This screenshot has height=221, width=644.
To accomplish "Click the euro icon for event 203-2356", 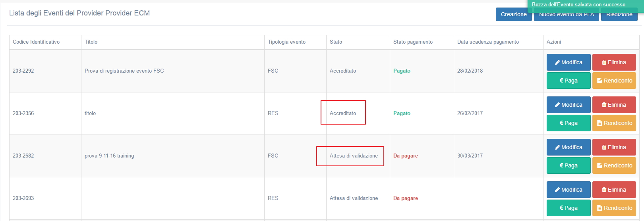I will (561, 123).
